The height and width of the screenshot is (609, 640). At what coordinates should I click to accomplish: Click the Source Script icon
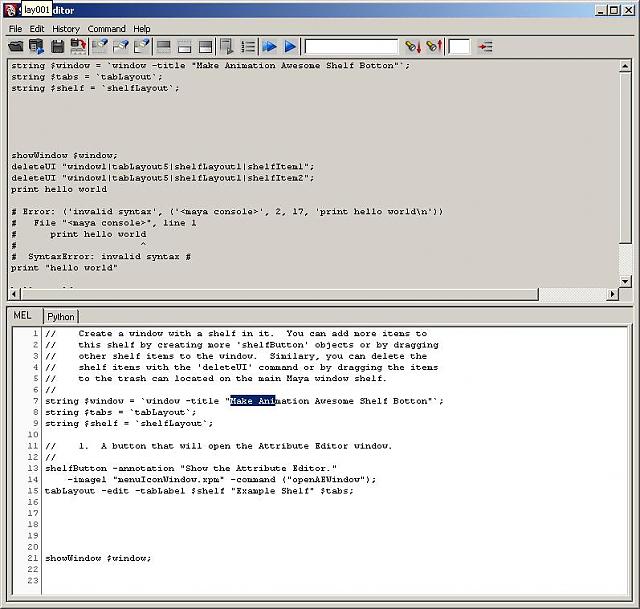pyautogui.click(x=36, y=46)
